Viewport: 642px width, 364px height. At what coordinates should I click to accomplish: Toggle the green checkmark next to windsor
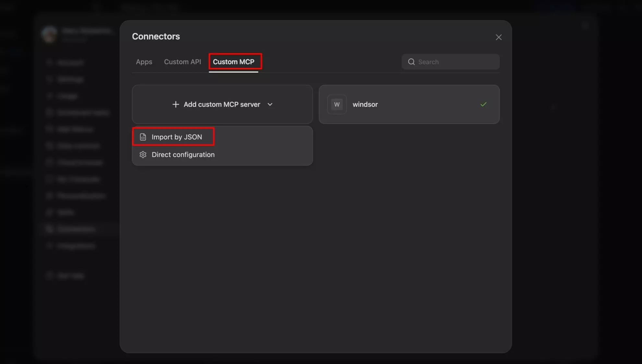(x=483, y=104)
